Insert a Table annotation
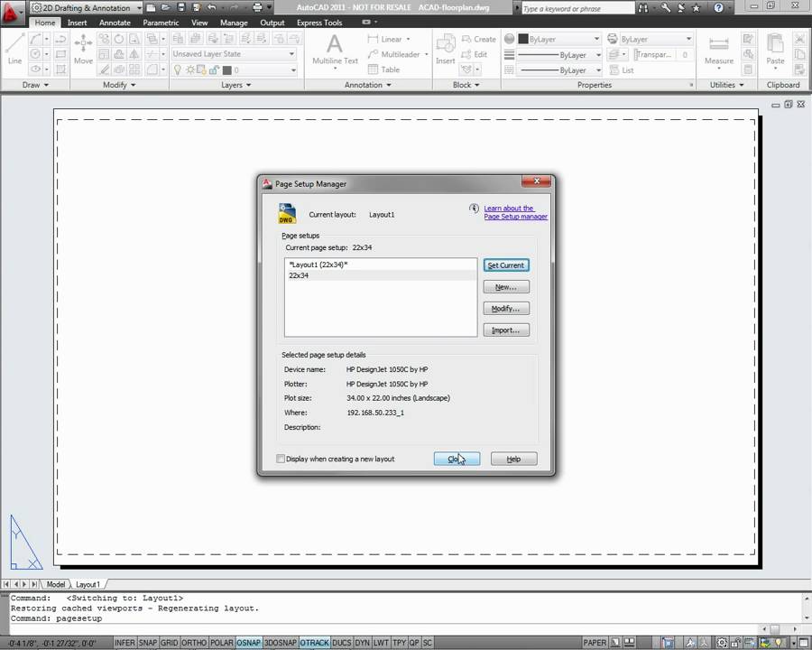This screenshot has width=812, height=650. coord(383,70)
